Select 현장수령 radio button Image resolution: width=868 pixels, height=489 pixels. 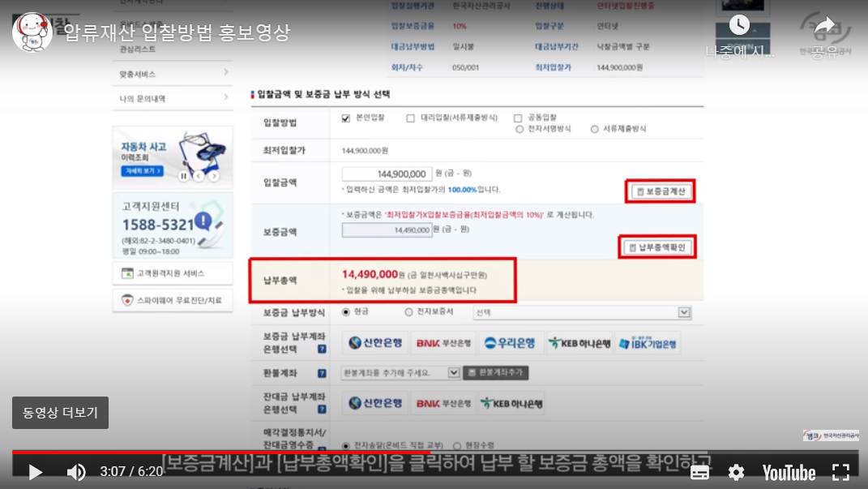457,446
